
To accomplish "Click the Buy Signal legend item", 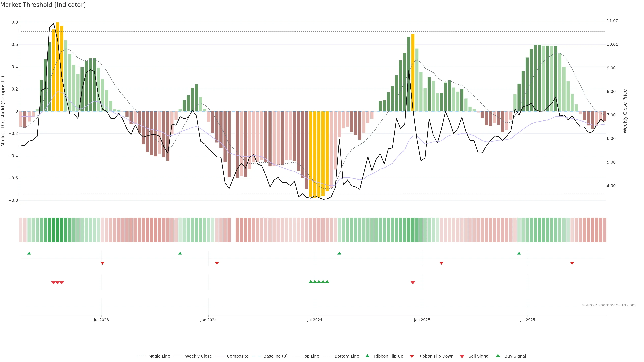I will click(x=515, y=356).
